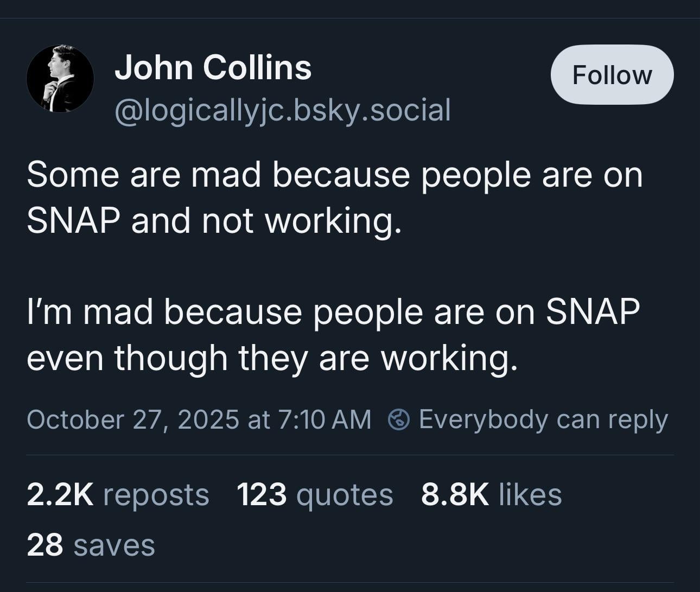Viewport: 700px width, 592px height.
Task: Open the "Everybody can reply" setting label
Action: click(x=543, y=419)
